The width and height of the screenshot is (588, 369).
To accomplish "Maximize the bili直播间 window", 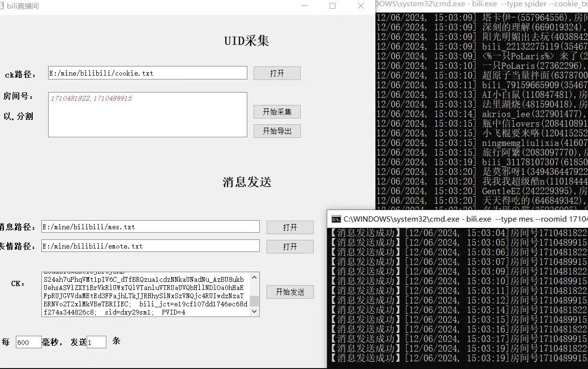I will [x=332, y=6].
